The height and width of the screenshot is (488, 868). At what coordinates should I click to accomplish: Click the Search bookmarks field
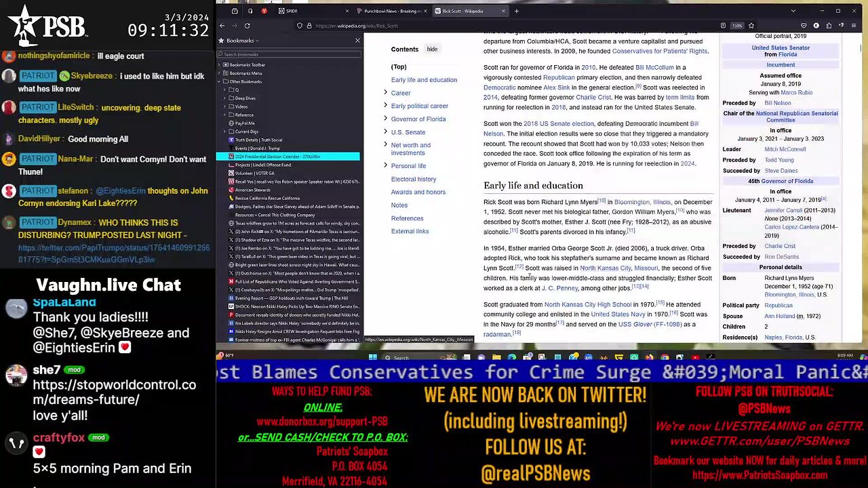coord(288,54)
